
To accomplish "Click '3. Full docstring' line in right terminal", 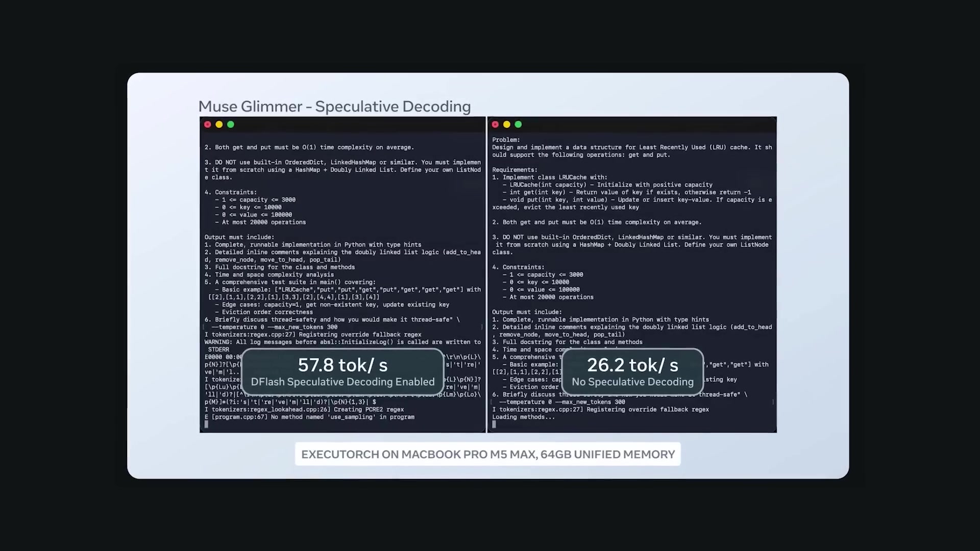I will [567, 342].
